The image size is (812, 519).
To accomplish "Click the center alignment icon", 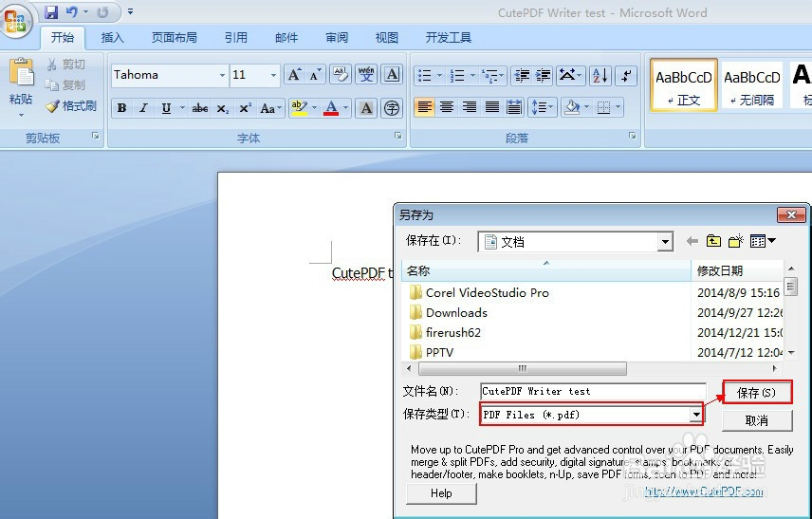I will click(447, 107).
